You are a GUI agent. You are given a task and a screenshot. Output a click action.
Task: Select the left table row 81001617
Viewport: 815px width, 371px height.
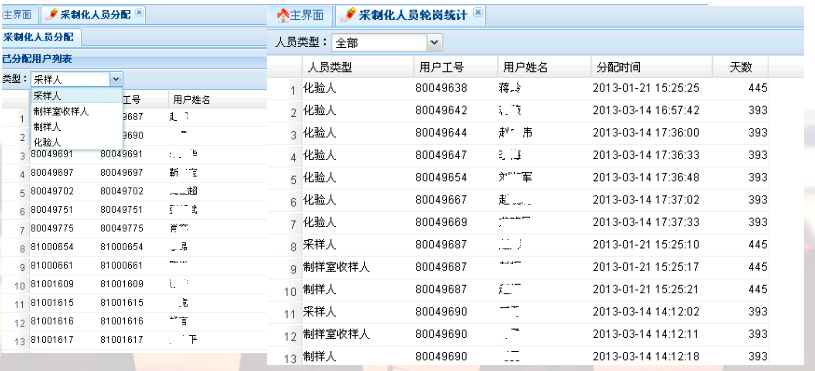(x=135, y=340)
